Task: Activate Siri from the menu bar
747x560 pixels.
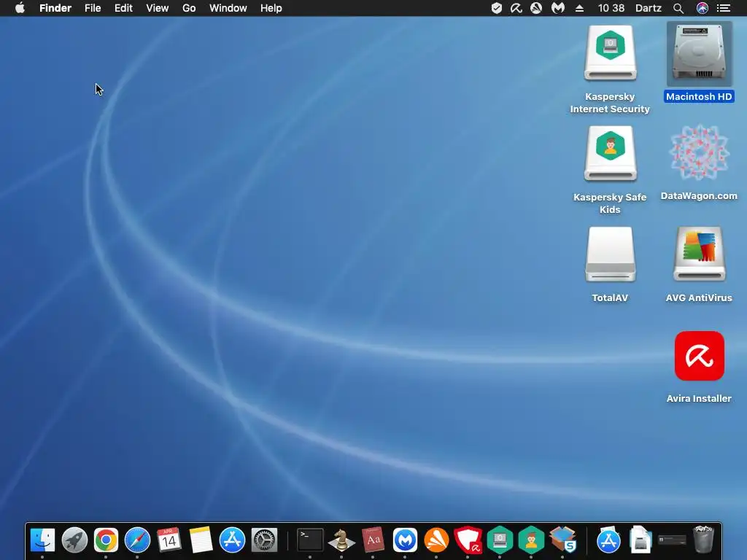Action: 703,8
